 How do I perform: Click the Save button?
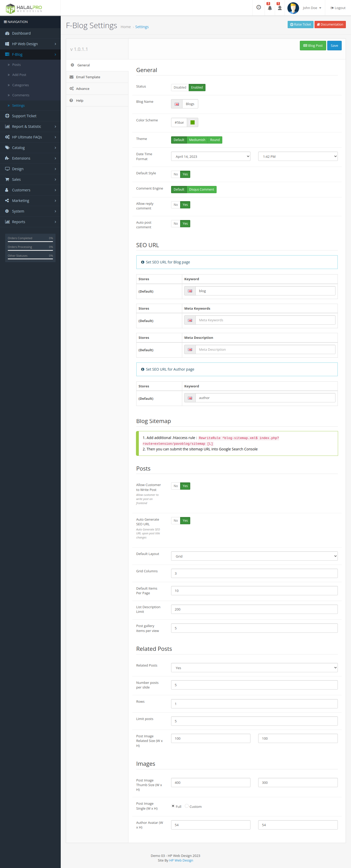pos(334,46)
